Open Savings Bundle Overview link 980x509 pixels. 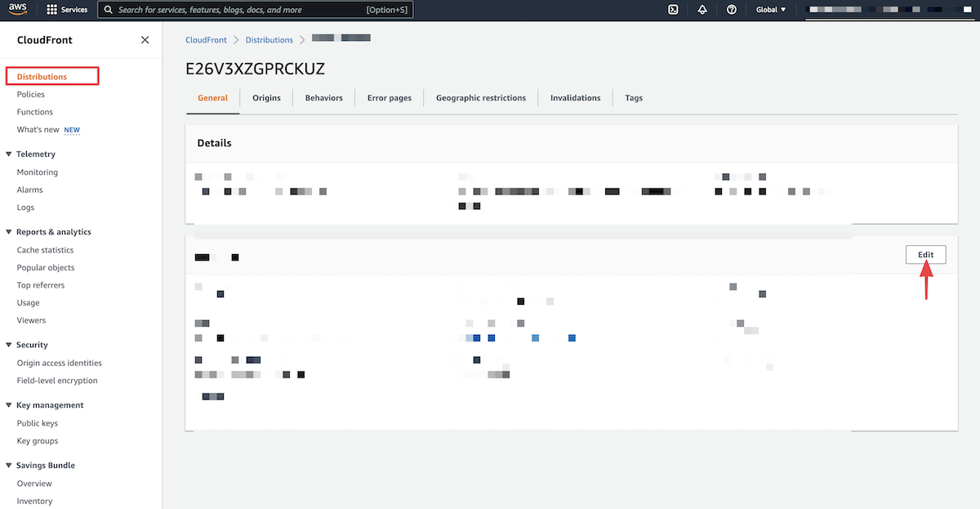(x=34, y=484)
